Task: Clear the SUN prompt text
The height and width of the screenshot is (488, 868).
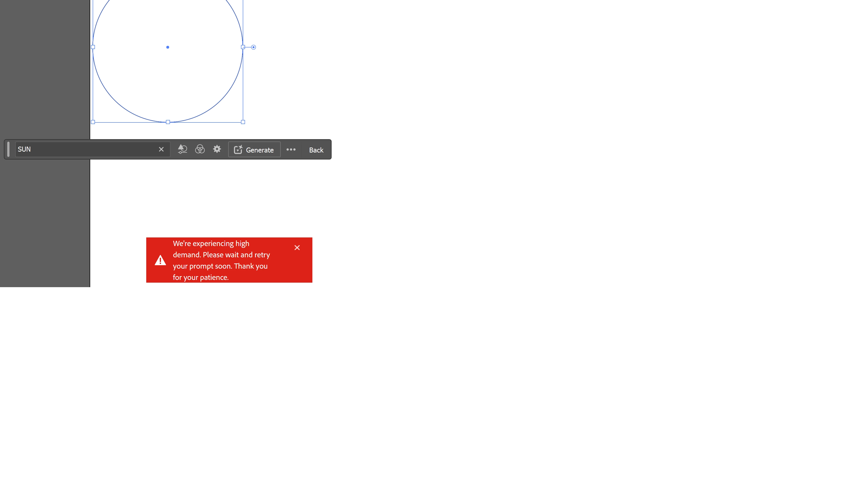Action: 161,149
